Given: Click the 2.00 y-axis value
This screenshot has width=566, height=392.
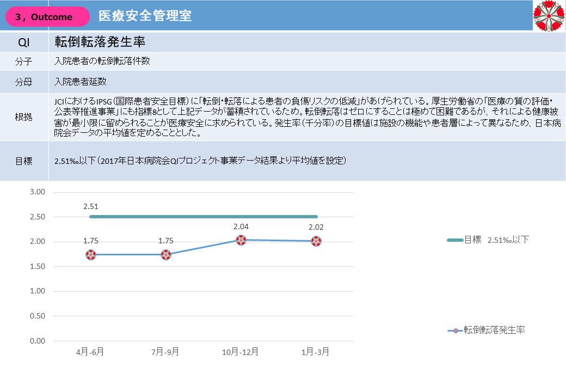Looking at the screenshot, I should click(x=38, y=242).
